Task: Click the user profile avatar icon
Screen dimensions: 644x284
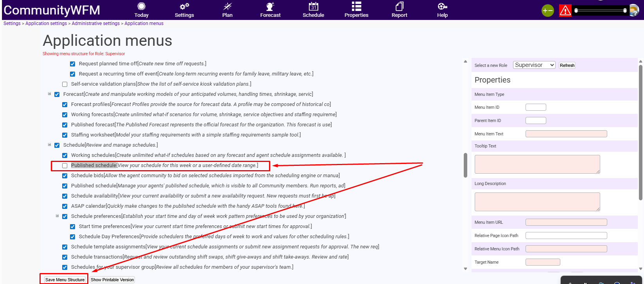Action: point(634,11)
